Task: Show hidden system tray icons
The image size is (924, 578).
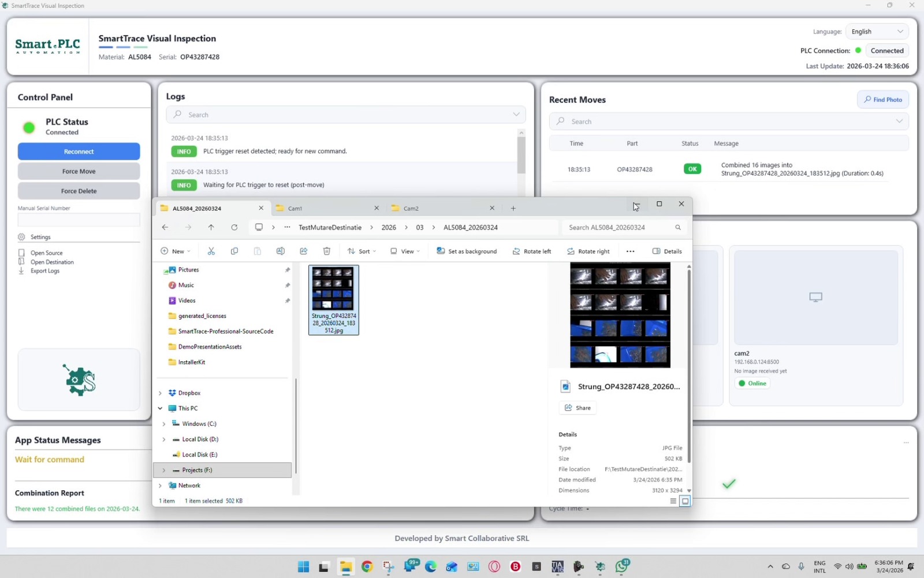Action: [x=770, y=566]
